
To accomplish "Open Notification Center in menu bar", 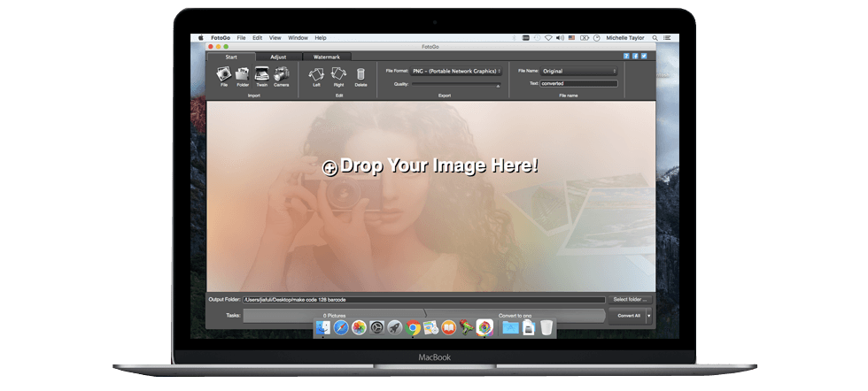I will tap(668, 38).
